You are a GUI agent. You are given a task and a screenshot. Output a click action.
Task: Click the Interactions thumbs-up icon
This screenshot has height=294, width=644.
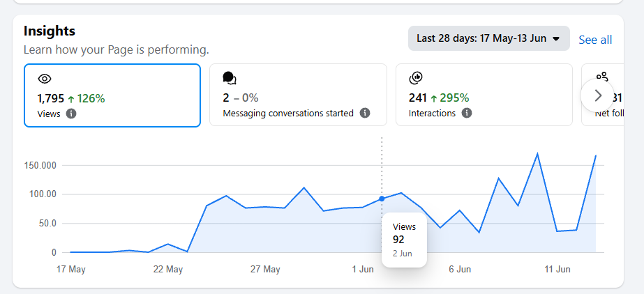point(416,77)
